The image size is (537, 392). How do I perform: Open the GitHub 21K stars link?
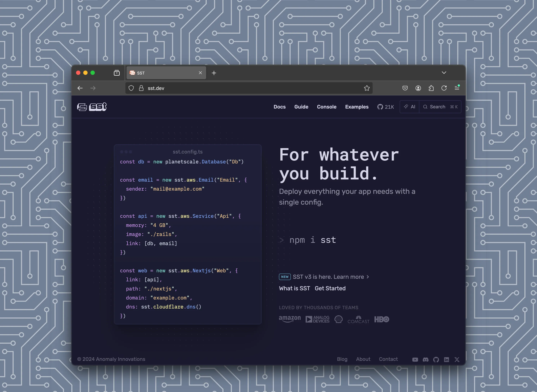pos(385,107)
